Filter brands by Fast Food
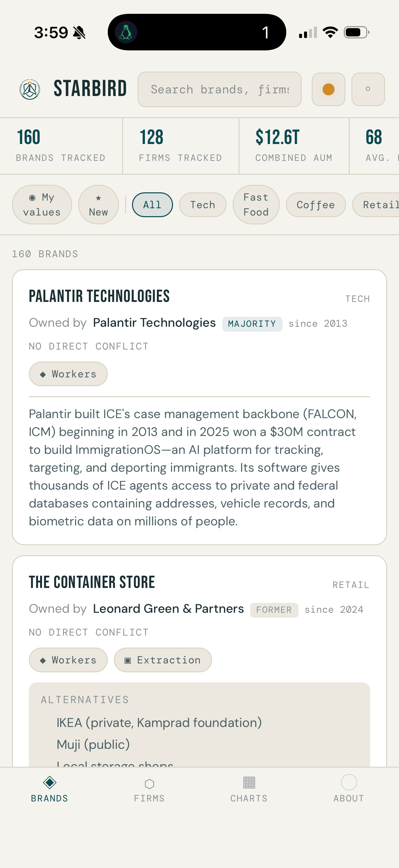 point(256,205)
